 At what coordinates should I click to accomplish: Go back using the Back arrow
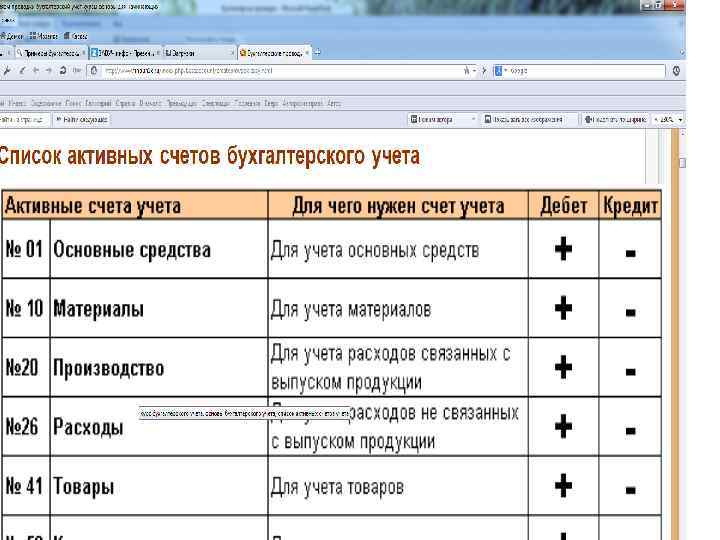[35, 71]
